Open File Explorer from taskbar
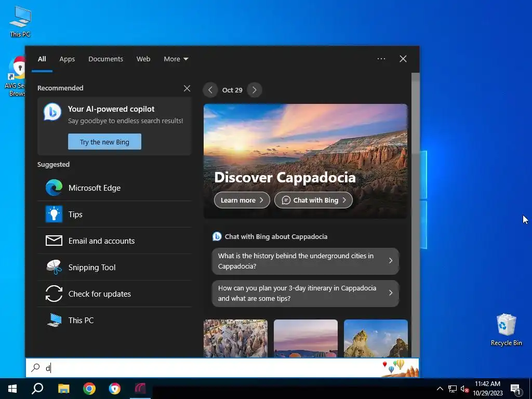The width and height of the screenshot is (532, 399). pos(63,389)
